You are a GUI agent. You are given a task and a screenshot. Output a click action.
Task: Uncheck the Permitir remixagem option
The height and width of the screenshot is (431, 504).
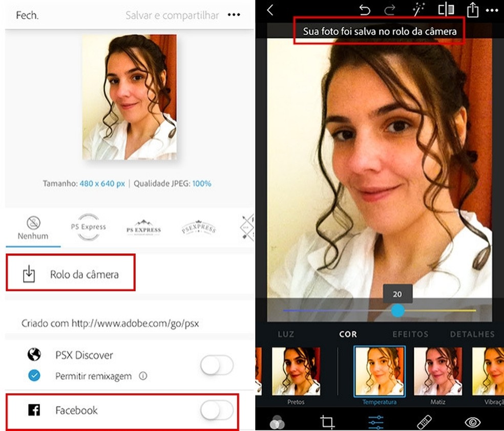[x=34, y=376]
